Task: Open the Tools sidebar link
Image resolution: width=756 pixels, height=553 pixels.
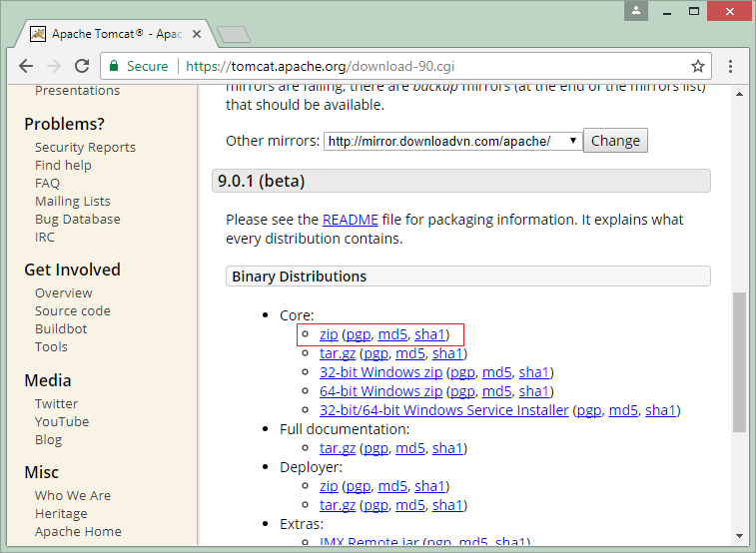Action: click(51, 346)
